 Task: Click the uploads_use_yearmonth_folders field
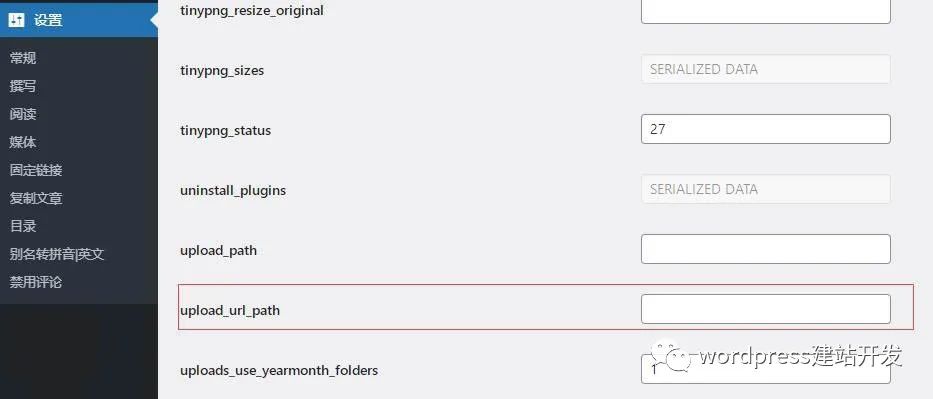tap(766, 369)
